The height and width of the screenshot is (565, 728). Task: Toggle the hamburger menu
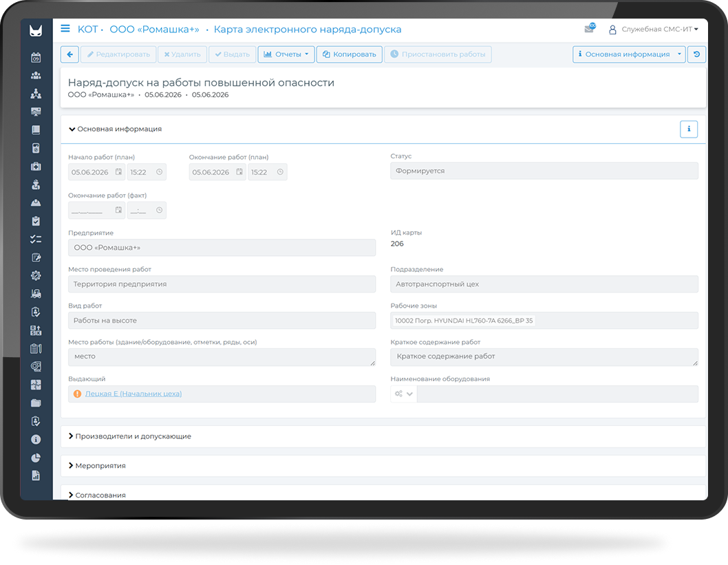click(x=65, y=29)
